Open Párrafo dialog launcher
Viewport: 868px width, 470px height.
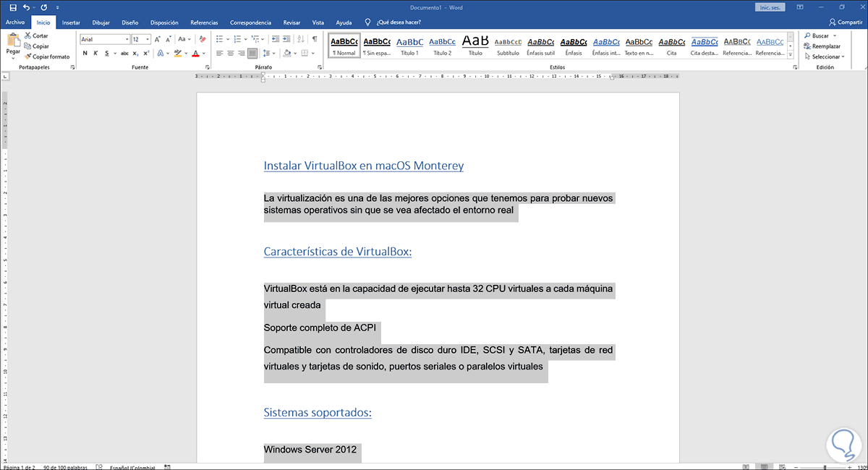(x=319, y=67)
